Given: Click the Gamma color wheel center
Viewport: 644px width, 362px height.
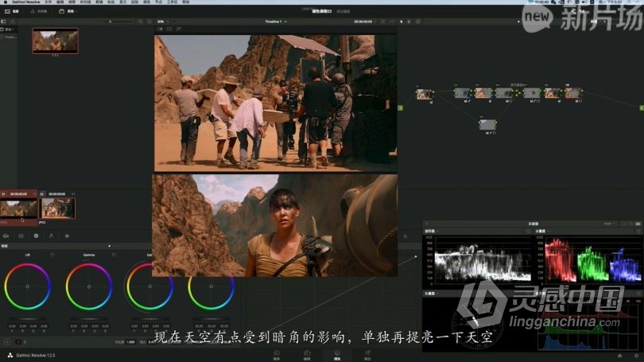Looking at the screenshot, I should coord(89,286).
